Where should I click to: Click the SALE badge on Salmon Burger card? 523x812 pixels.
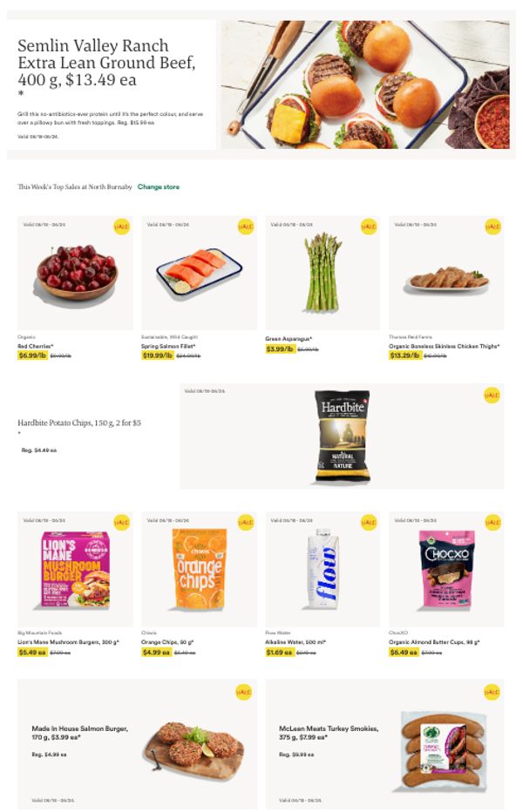click(x=243, y=692)
